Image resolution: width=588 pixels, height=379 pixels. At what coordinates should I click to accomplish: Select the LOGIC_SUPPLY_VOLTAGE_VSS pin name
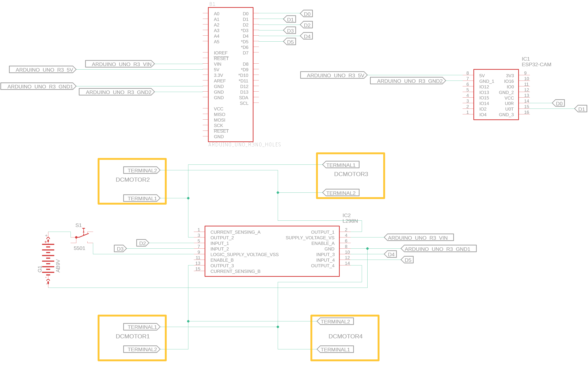click(x=244, y=254)
